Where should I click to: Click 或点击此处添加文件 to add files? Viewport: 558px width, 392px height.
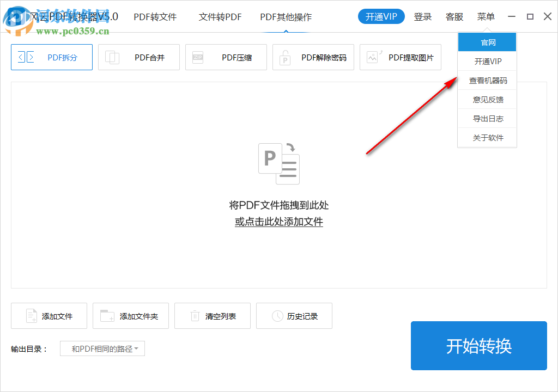(x=278, y=222)
